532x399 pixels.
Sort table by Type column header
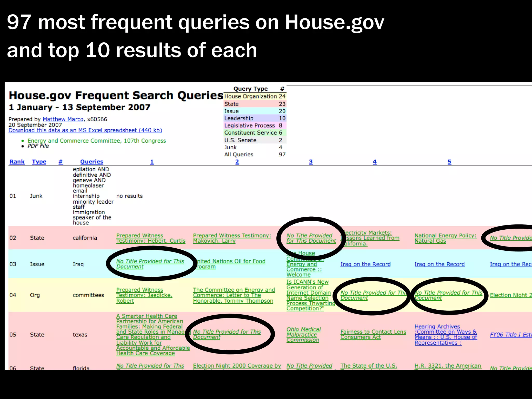(39, 162)
